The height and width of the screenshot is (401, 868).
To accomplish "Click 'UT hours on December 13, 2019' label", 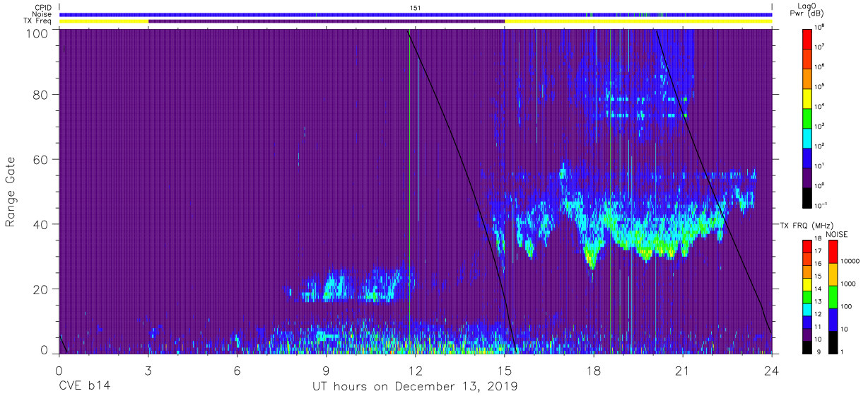I will [x=415, y=387].
